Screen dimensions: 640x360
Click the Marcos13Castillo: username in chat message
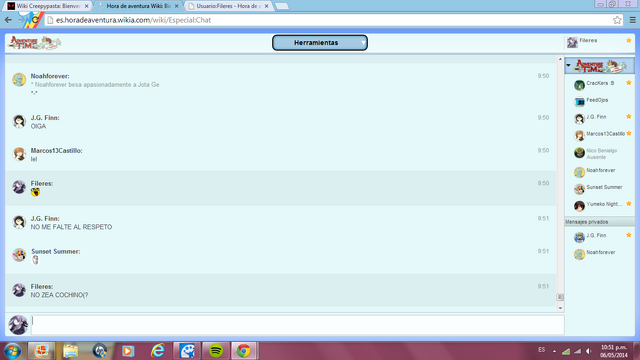point(56,151)
